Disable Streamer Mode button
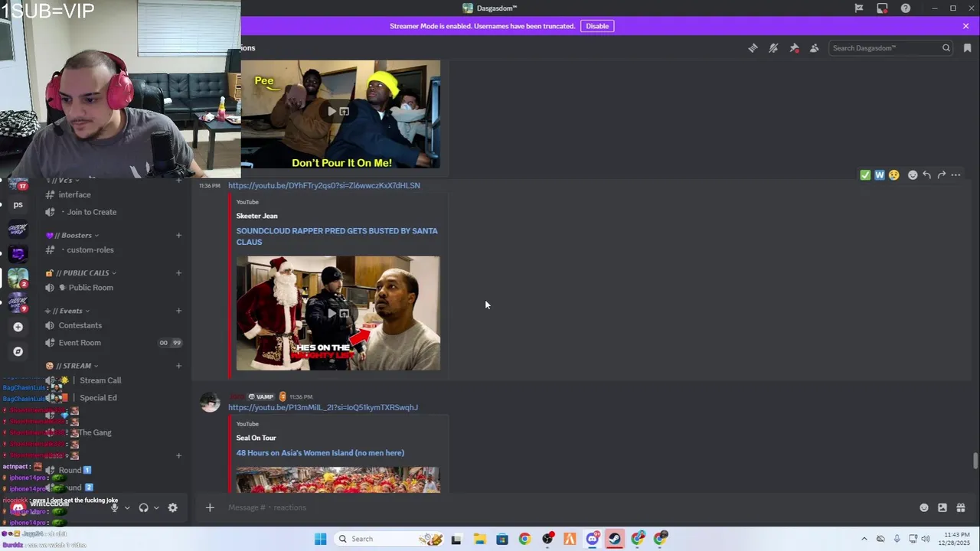 [597, 26]
